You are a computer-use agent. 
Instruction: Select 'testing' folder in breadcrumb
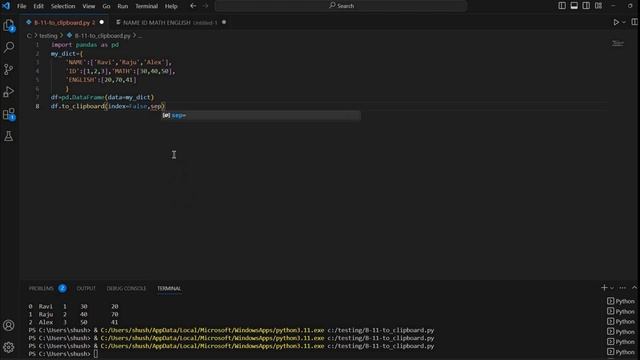click(x=48, y=36)
